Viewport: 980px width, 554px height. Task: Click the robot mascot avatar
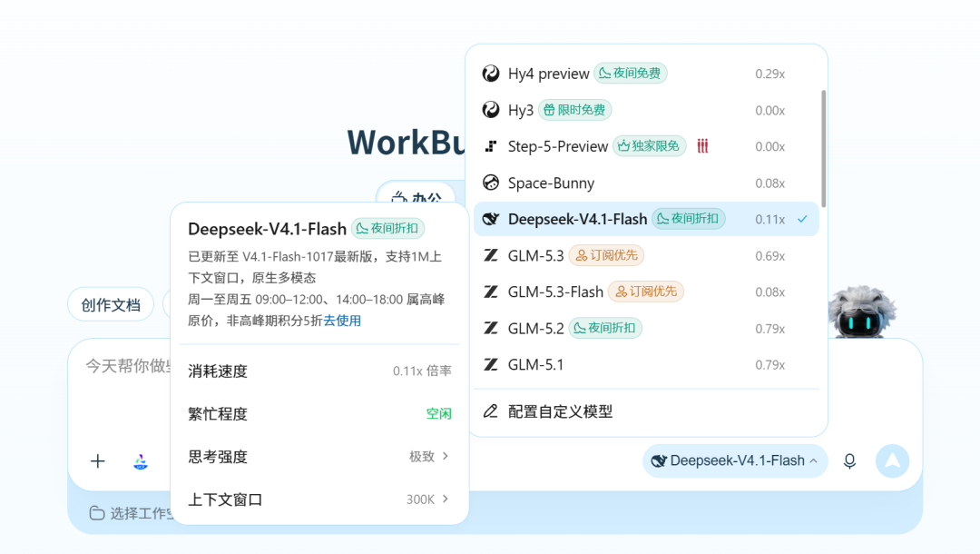click(x=863, y=312)
